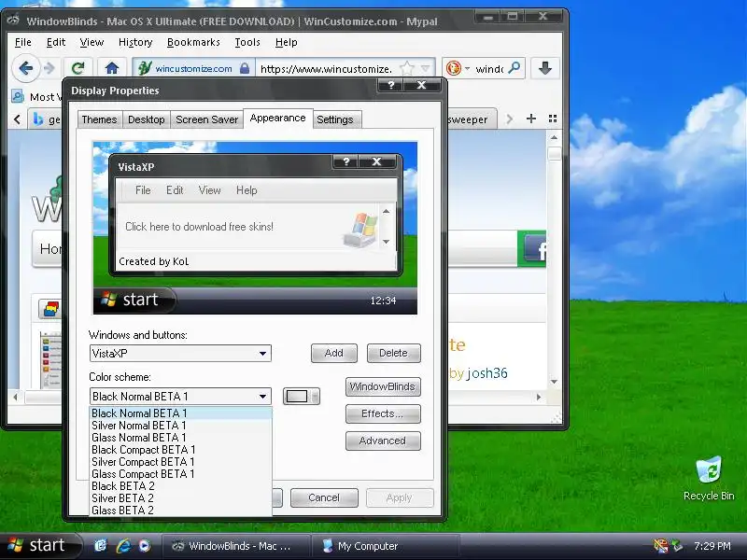Select Silver Normal BETA 1 color scheme
Viewport: 747px width, 560px height.
pyautogui.click(x=180, y=426)
